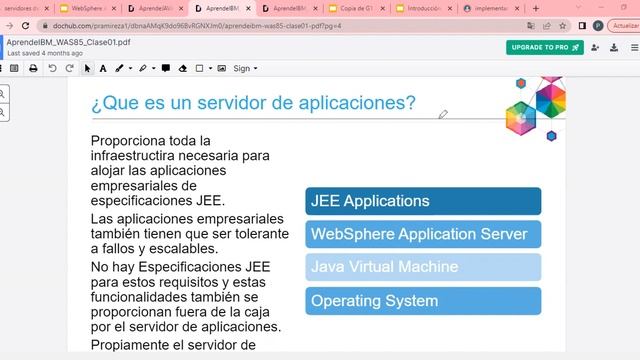640x360 pixels.
Task: Go forward in browser history
Action: tap(9, 26)
